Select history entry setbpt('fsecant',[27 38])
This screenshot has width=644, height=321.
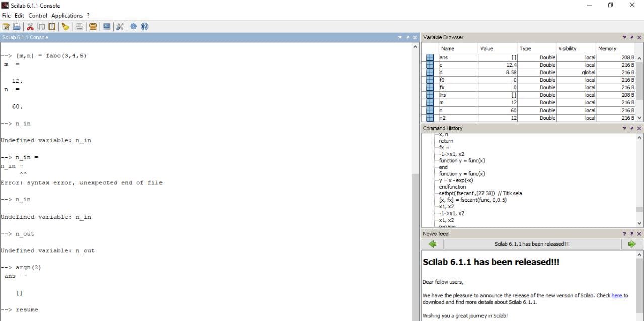(x=480, y=193)
